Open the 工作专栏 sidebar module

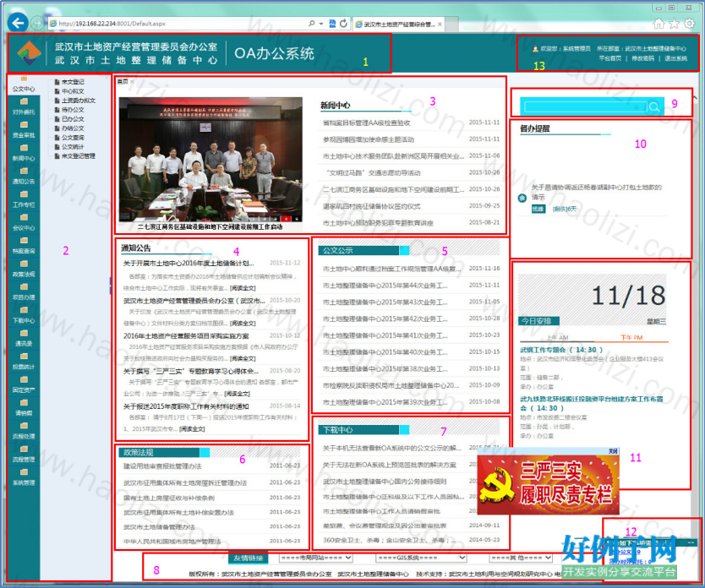[24, 200]
